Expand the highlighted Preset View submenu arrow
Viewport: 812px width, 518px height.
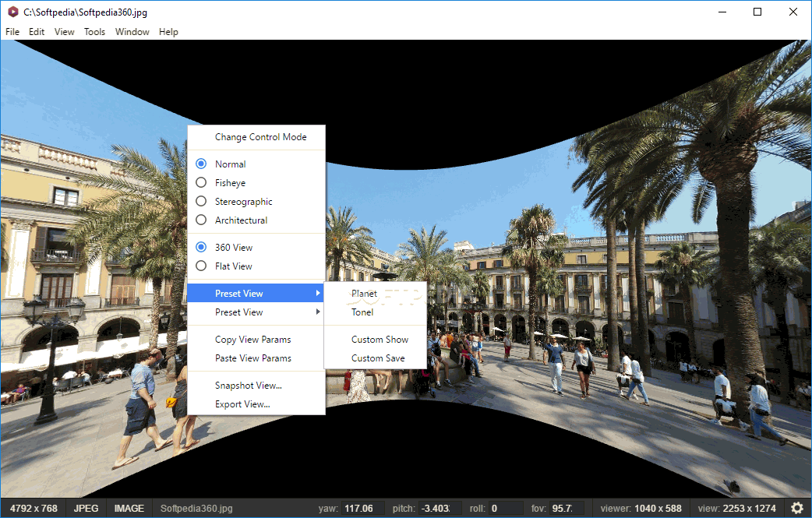click(x=317, y=294)
